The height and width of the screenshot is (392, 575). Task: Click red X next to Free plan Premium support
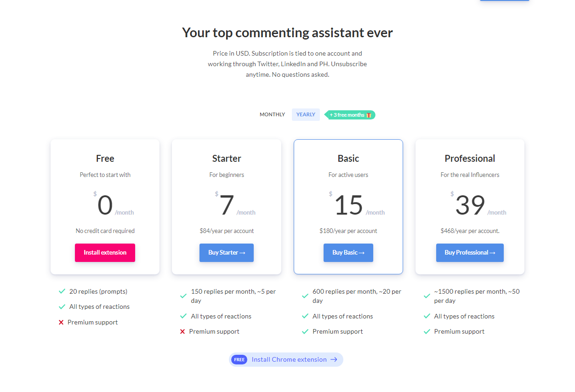(61, 323)
